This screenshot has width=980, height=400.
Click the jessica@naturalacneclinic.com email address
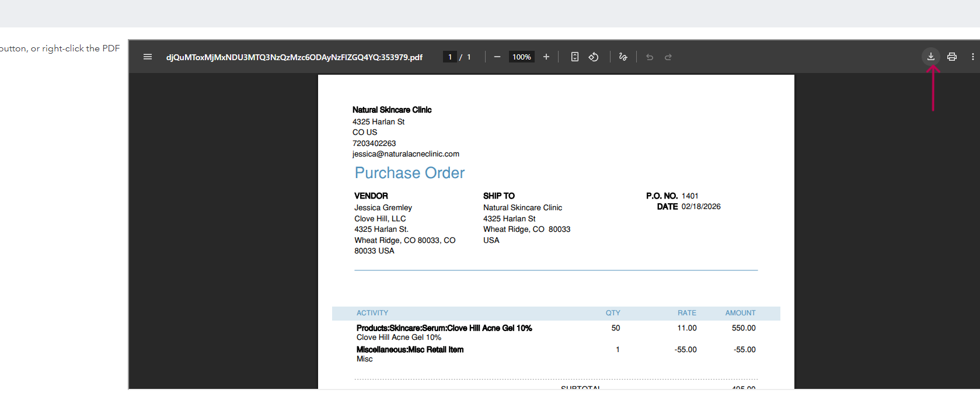pyautogui.click(x=406, y=154)
